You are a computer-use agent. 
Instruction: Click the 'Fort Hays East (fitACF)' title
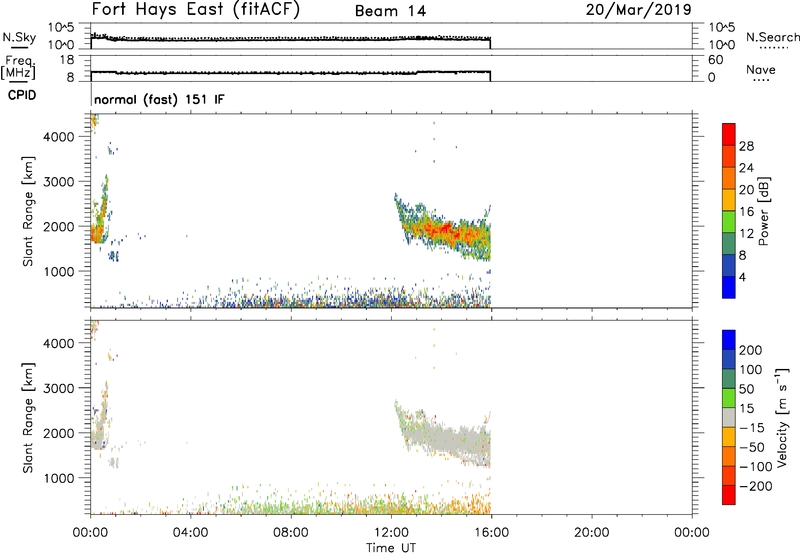pos(195,10)
